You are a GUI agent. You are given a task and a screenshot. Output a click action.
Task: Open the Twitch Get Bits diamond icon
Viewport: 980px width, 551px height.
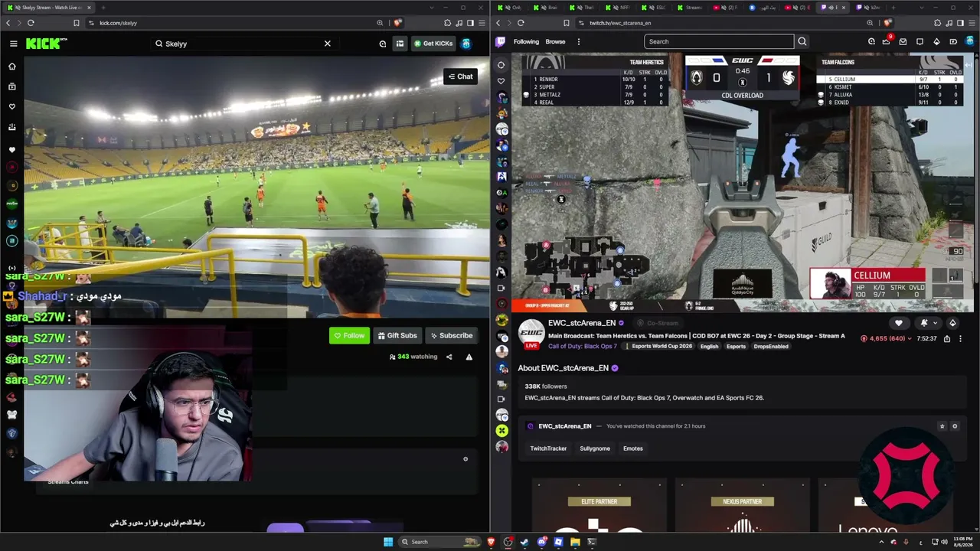(936, 42)
